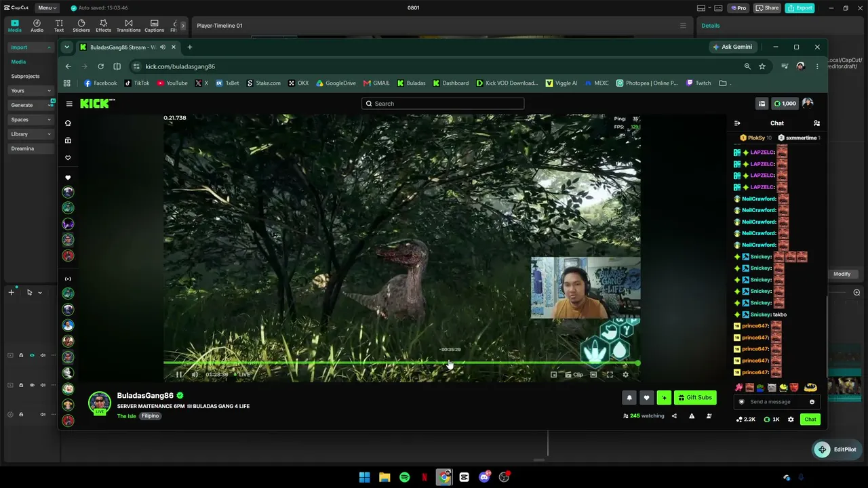
Task: Mute the stream volume icon
Action: [x=195, y=375]
